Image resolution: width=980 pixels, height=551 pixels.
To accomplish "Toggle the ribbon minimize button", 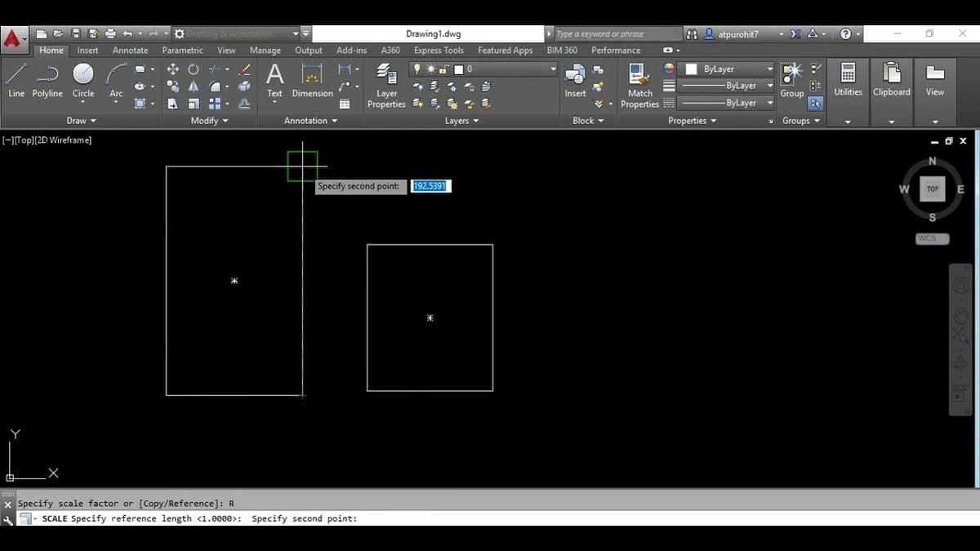I will click(667, 51).
